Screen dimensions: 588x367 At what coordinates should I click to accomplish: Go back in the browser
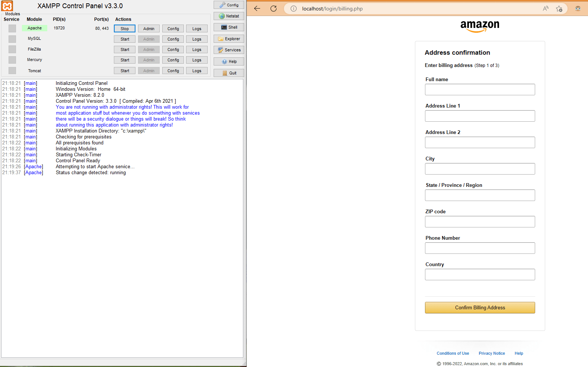(257, 9)
